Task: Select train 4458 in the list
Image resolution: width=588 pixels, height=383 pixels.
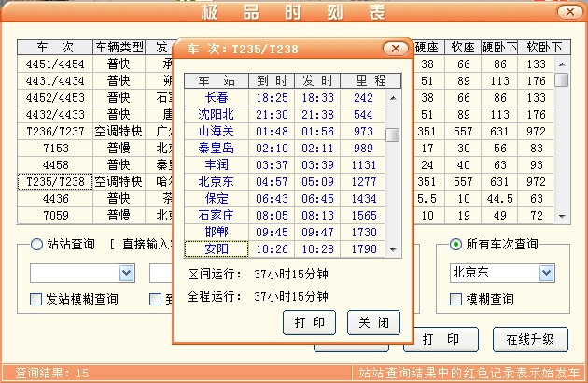Action: pyautogui.click(x=55, y=165)
